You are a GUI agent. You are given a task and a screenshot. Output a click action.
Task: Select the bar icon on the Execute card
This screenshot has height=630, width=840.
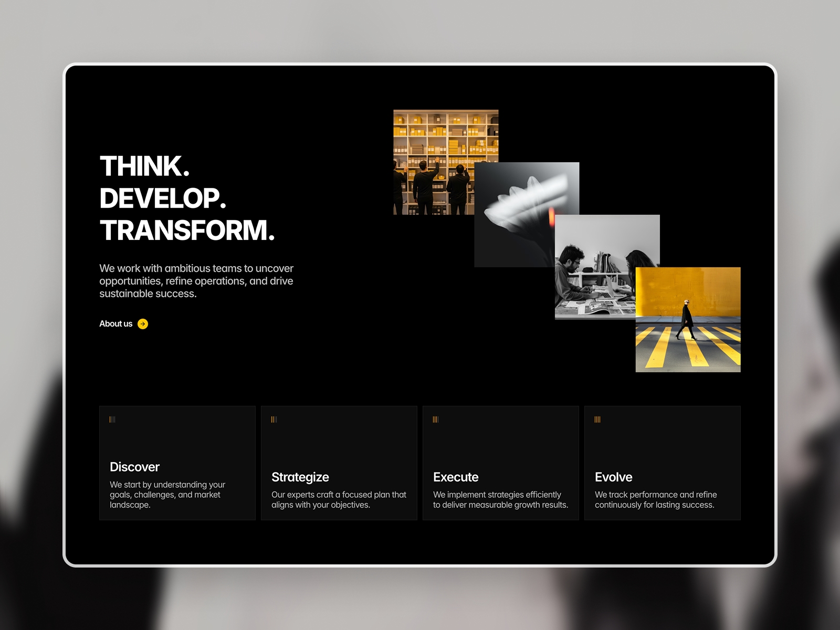(x=435, y=418)
